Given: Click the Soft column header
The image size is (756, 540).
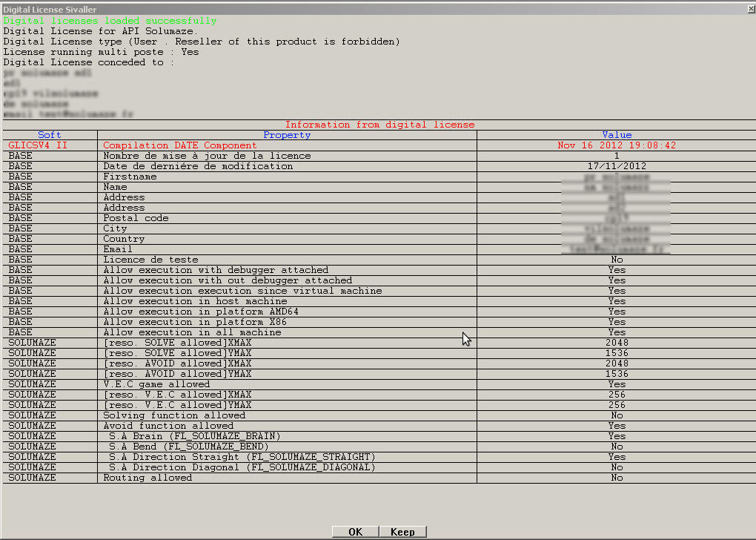Looking at the screenshot, I should [x=50, y=135].
